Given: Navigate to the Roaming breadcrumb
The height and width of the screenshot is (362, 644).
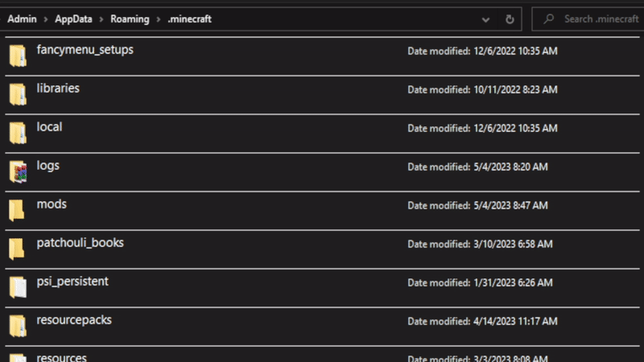Looking at the screenshot, I should tap(130, 19).
